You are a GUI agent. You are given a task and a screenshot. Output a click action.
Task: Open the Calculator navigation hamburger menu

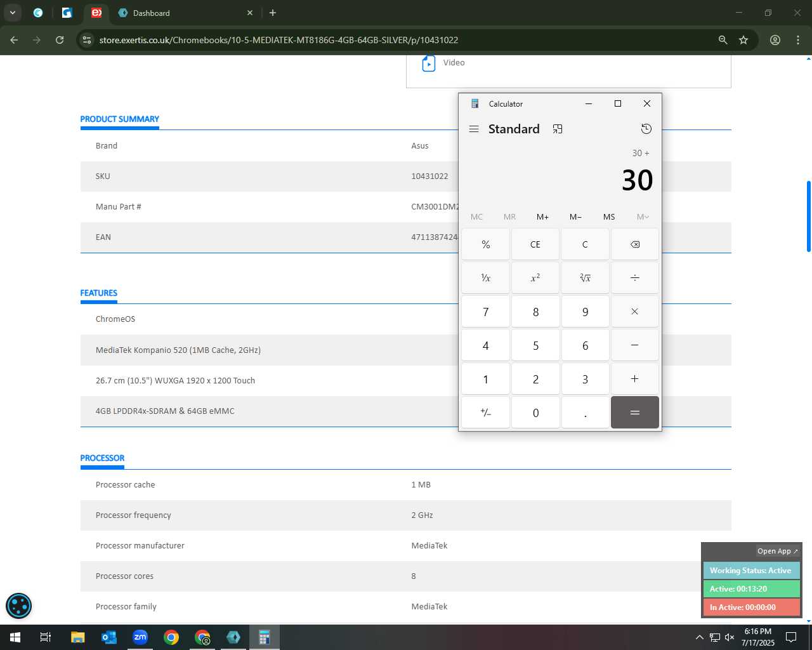point(474,129)
